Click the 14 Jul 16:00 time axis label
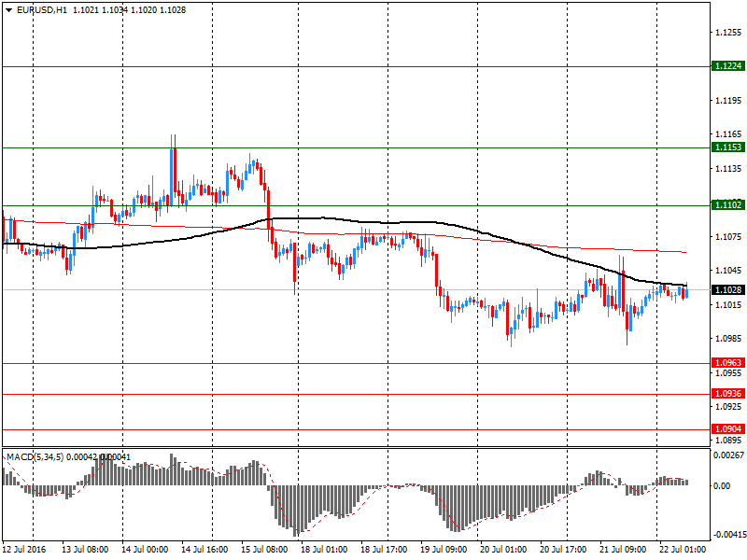This screenshot has width=747, height=560. [x=204, y=550]
